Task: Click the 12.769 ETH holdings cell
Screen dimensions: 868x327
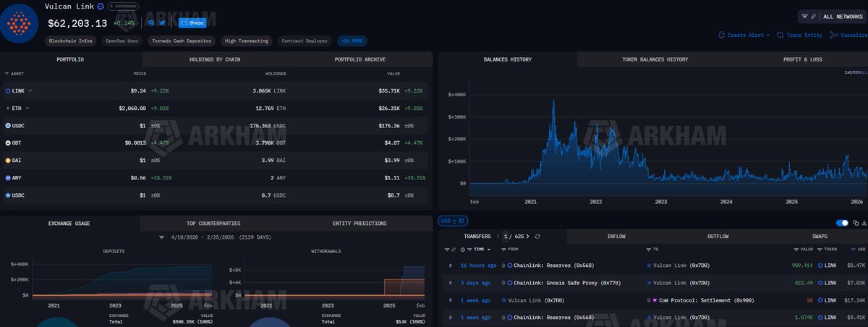Action: coord(271,108)
